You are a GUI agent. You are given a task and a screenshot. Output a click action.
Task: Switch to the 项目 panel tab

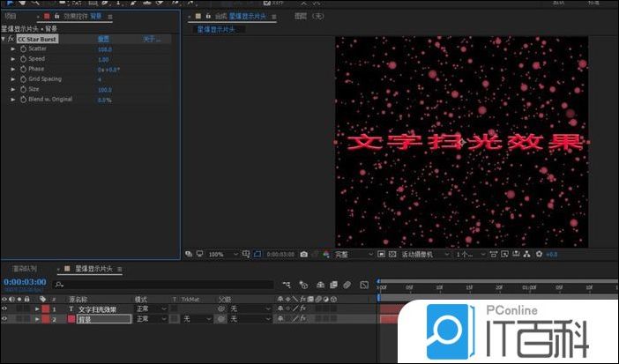coord(11,16)
